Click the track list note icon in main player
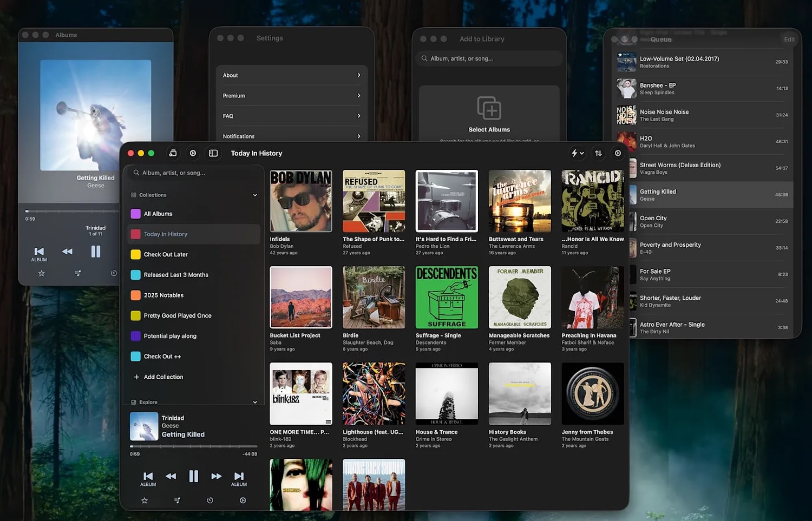 pyautogui.click(x=177, y=500)
